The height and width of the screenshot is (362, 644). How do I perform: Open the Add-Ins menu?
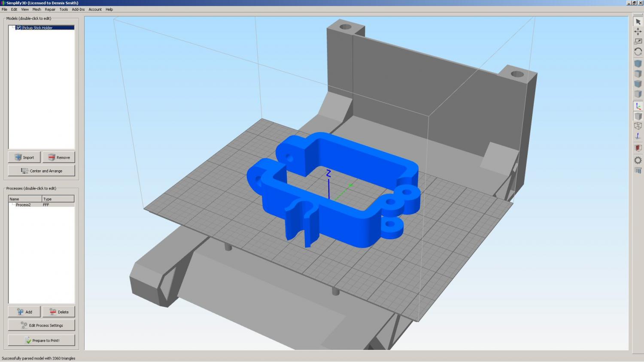(x=78, y=9)
